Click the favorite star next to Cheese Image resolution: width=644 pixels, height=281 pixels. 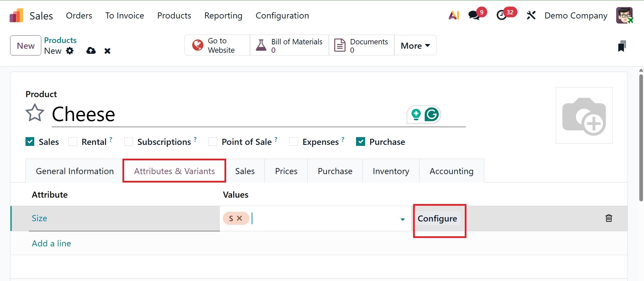coord(35,113)
